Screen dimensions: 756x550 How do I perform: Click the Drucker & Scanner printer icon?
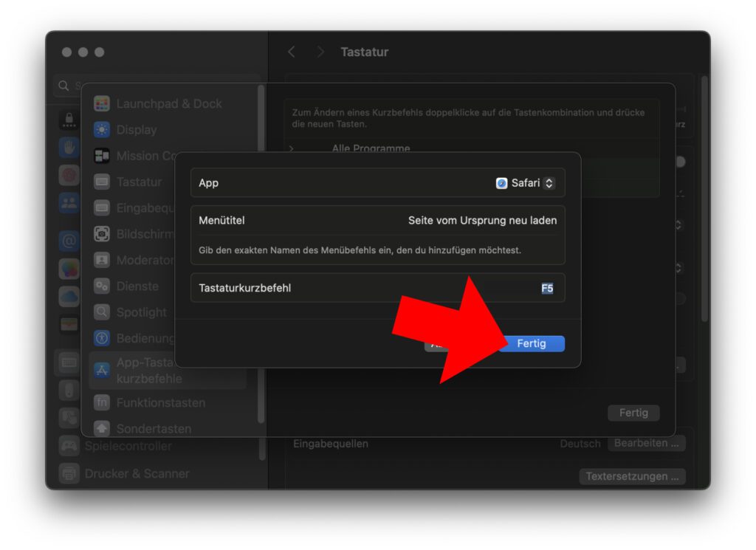(x=69, y=473)
